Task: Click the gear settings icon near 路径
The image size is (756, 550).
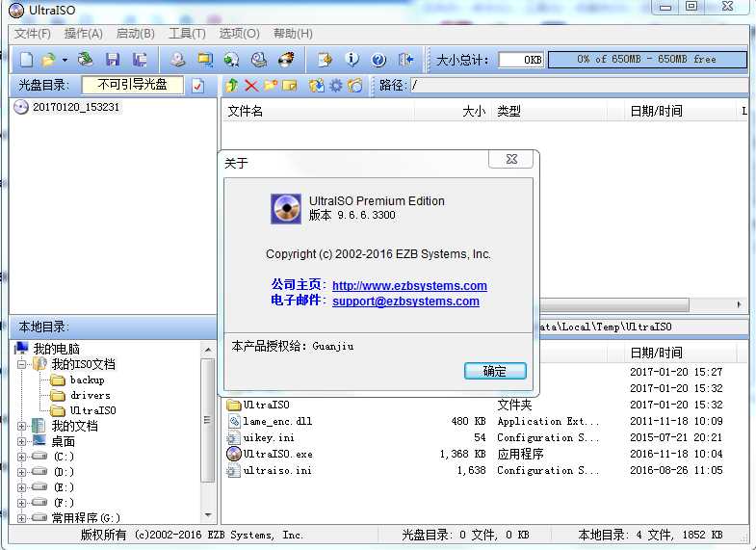Action: click(x=335, y=86)
